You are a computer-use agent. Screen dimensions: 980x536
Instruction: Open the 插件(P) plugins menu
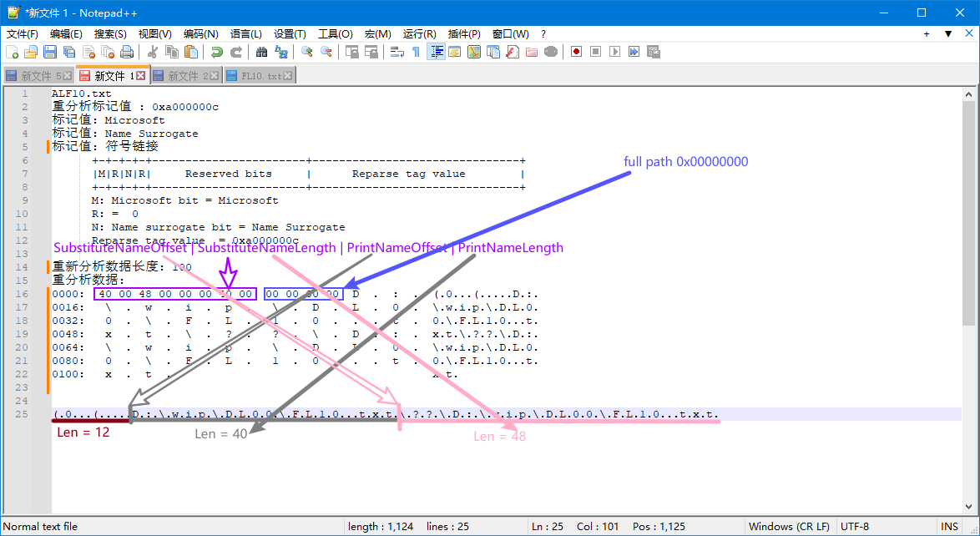(x=464, y=34)
